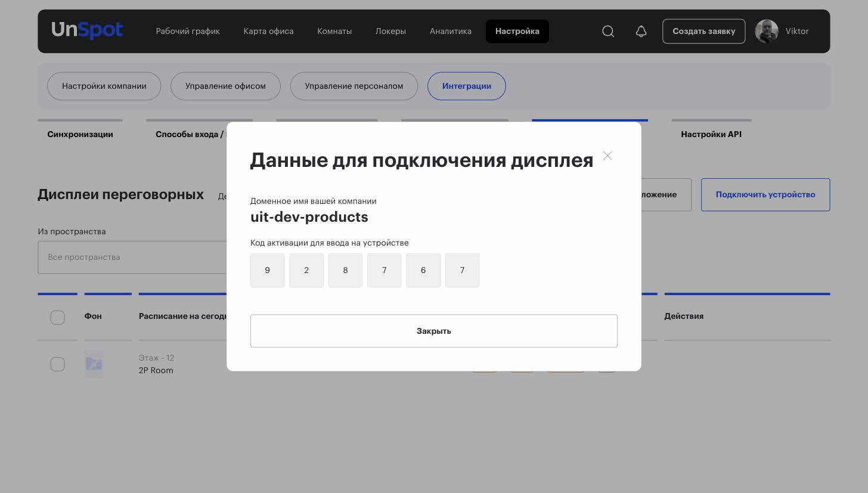Click the Дисплеи переговорных heading

(121, 194)
